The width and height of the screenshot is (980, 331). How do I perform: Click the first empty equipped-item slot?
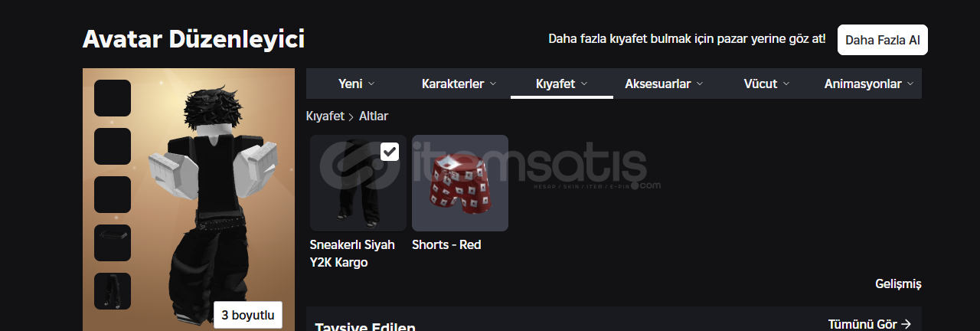point(113,98)
